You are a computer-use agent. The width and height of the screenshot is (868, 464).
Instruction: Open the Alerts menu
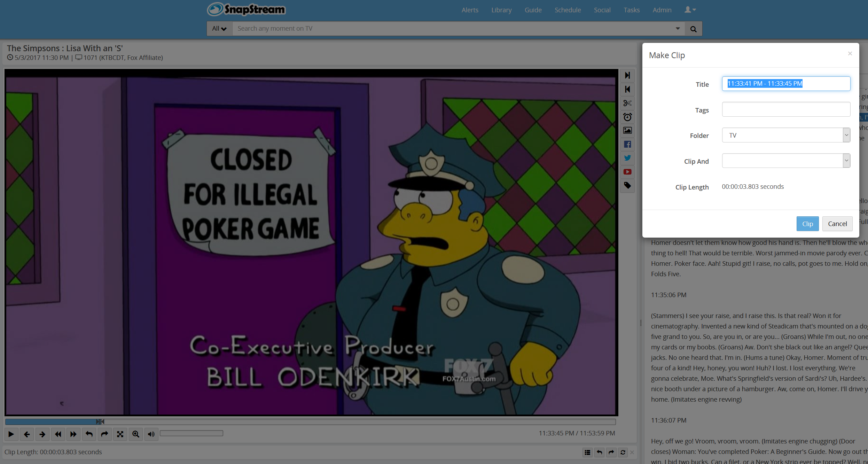pos(470,10)
